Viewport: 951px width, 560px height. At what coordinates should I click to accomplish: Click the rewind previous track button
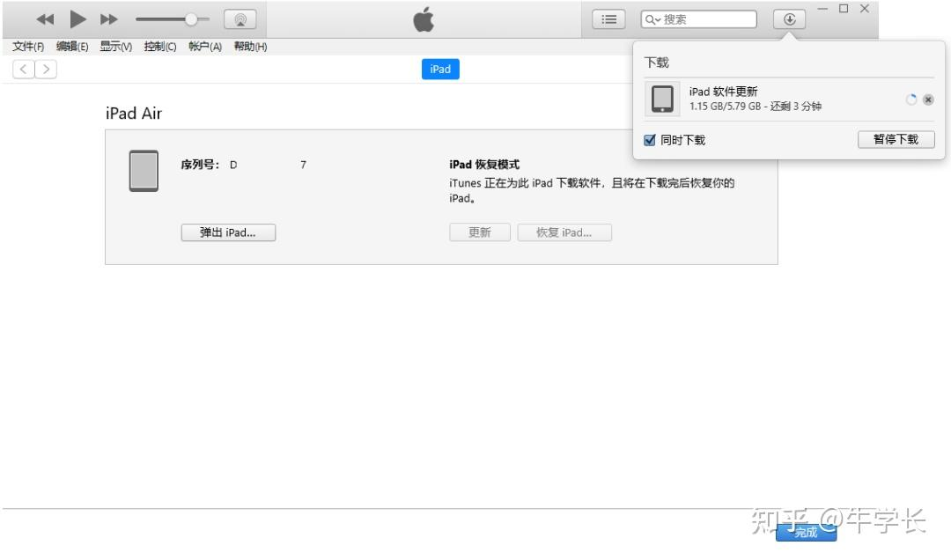[x=45, y=19]
